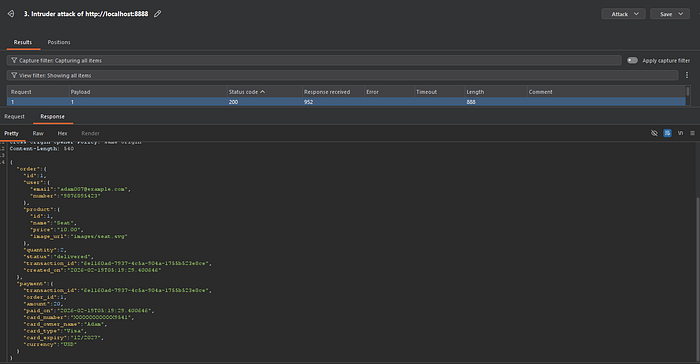Click the "currency":"USD" line
Image resolution: width=700 pixels, height=364 pixels.
click(50, 344)
